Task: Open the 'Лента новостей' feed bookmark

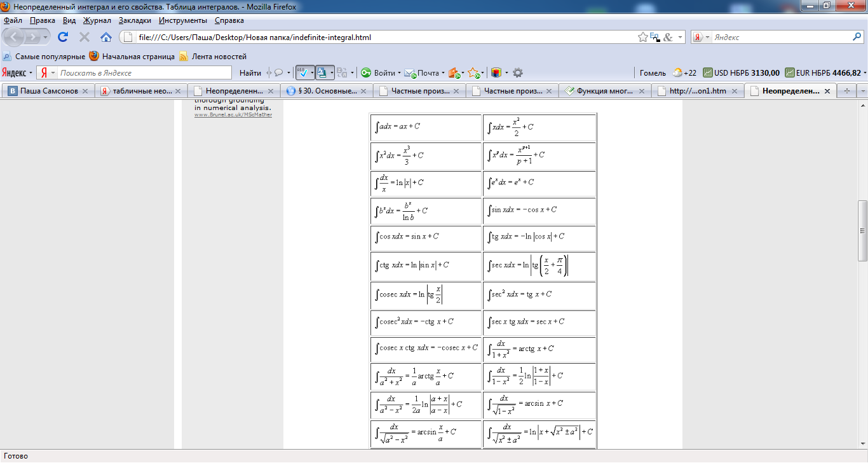Action: click(213, 57)
